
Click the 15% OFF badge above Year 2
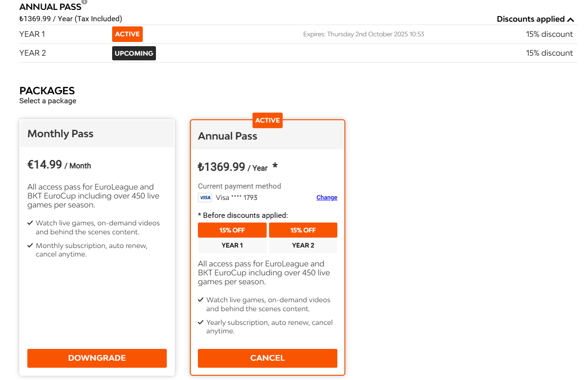pyautogui.click(x=303, y=230)
